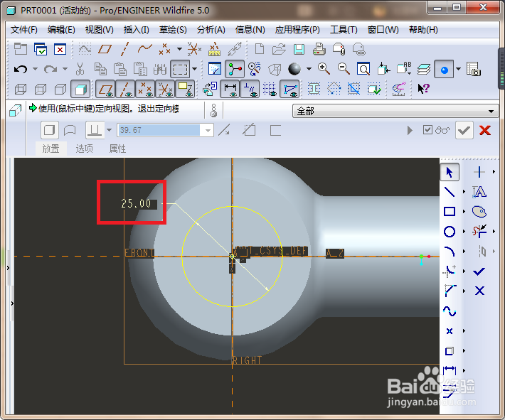Image resolution: width=505 pixels, height=420 pixels.
Task: Click the extrude as solid button
Action: pos(50,130)
